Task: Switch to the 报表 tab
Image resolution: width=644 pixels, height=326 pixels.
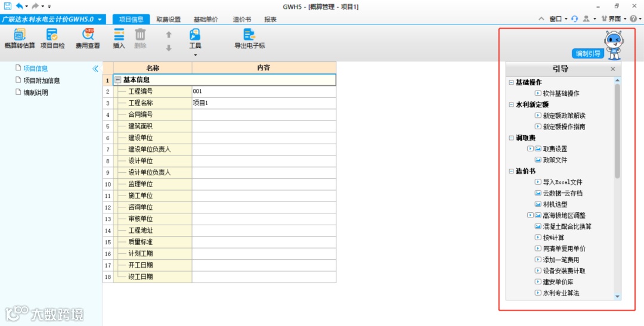Action: click(270, 19)
